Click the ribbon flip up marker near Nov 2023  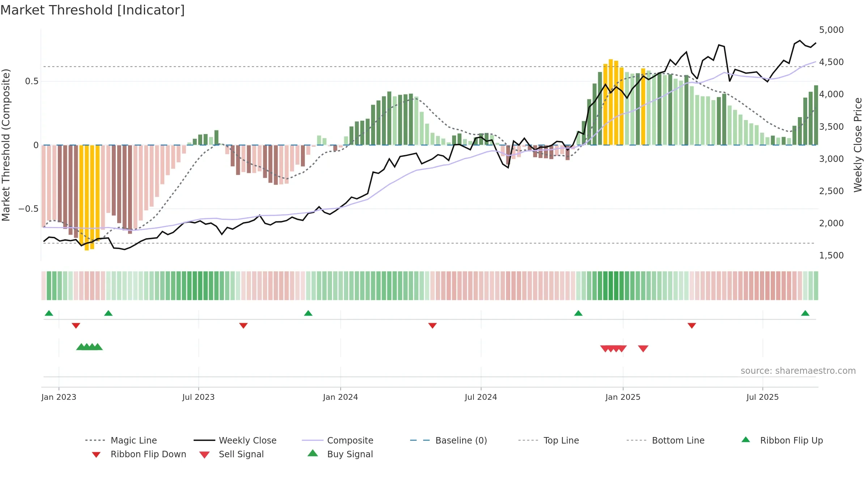308,313
